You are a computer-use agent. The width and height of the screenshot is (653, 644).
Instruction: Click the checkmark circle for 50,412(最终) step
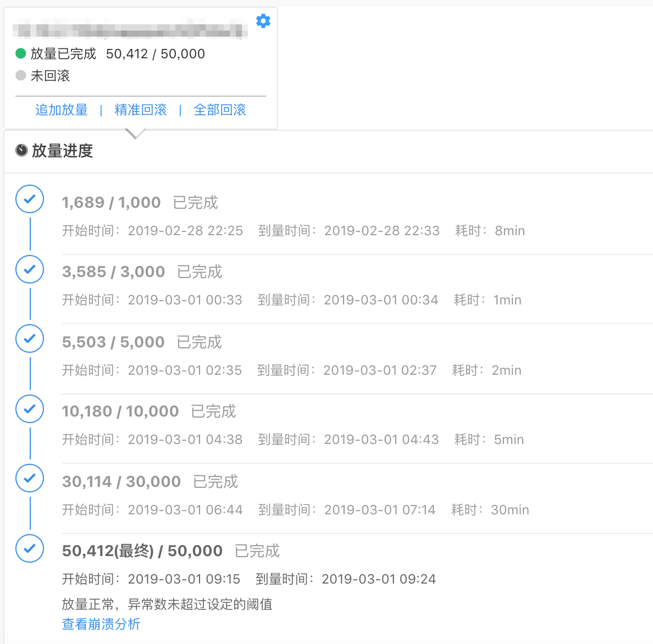click(30, 548)
